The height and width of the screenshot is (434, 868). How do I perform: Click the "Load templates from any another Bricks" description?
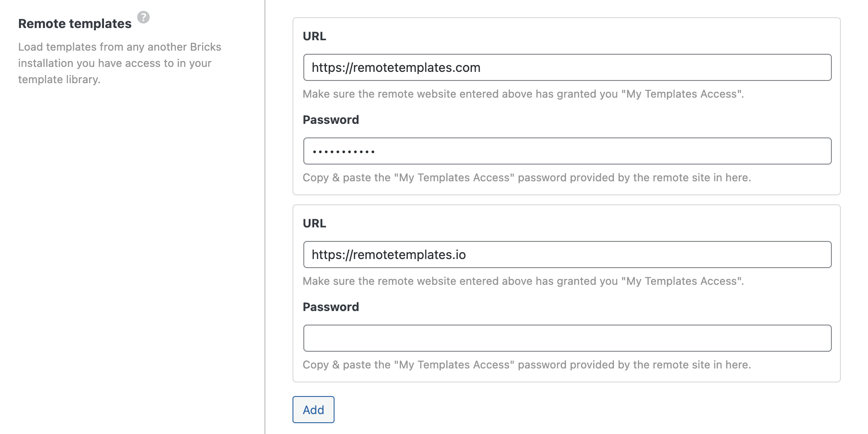pyautogui.click(x=119, y=47)
